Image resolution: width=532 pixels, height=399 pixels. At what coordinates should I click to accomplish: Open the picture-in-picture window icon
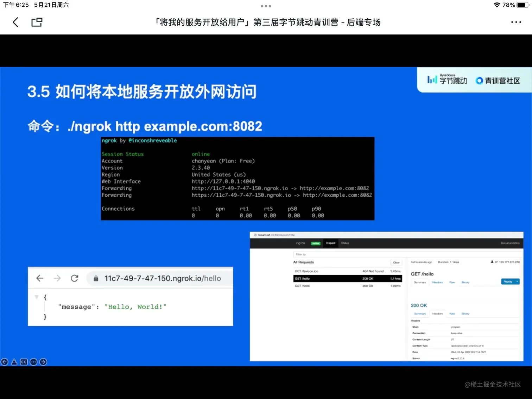tap(37, 22)
